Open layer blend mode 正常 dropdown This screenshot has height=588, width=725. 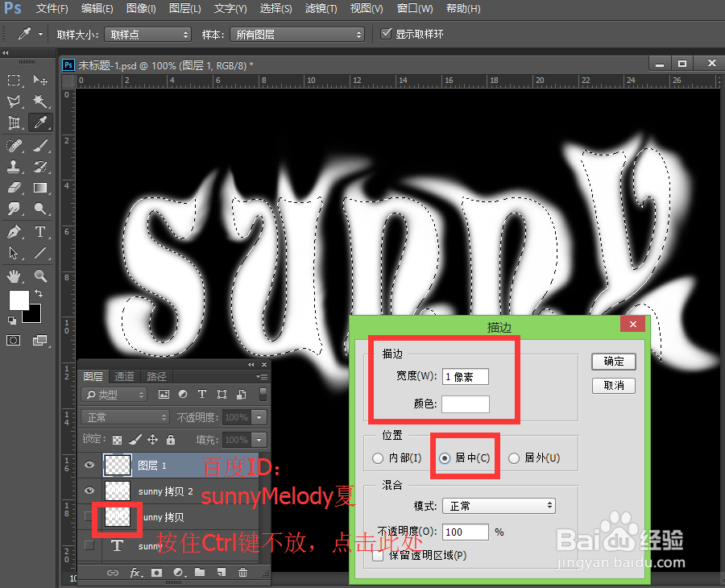[x=125, y=417]
